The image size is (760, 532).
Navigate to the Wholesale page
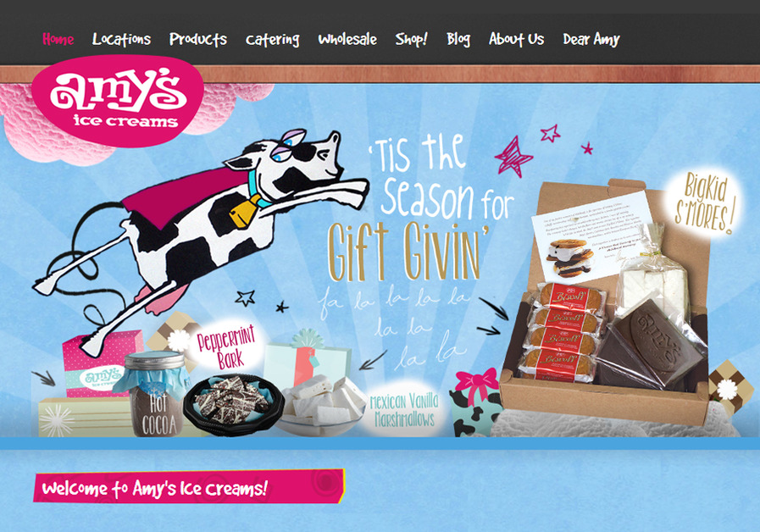pyautogui.click(x=347, y=39)
